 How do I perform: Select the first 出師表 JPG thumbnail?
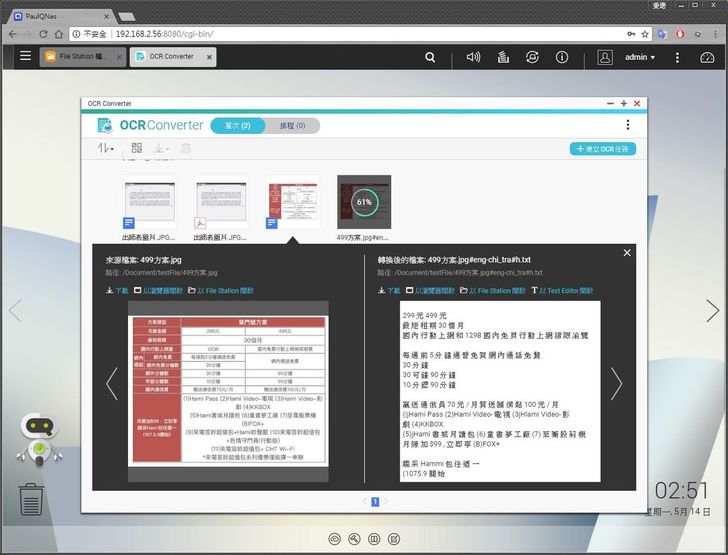(149, 203)
